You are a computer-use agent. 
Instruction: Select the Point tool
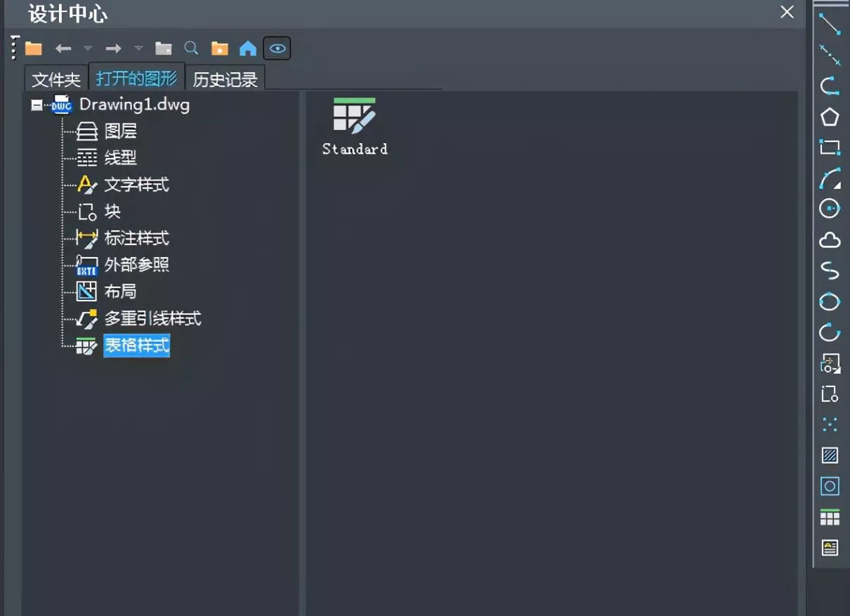(830, 424)
